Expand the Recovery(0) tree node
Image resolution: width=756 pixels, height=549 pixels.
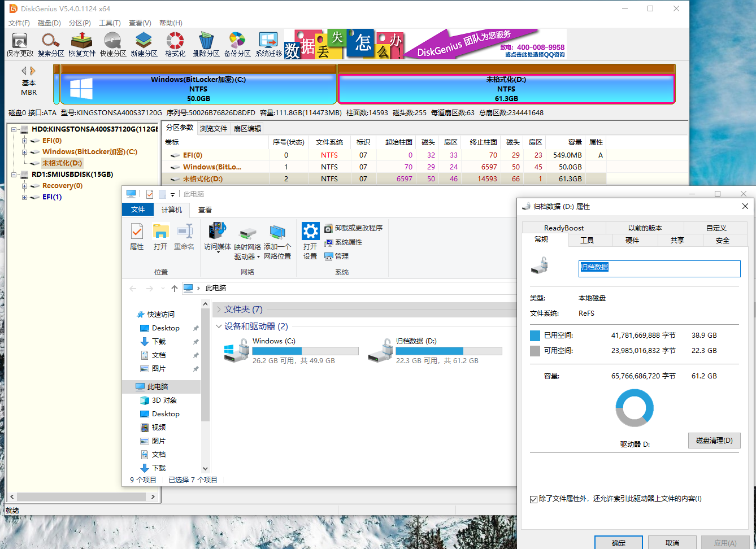24,186
